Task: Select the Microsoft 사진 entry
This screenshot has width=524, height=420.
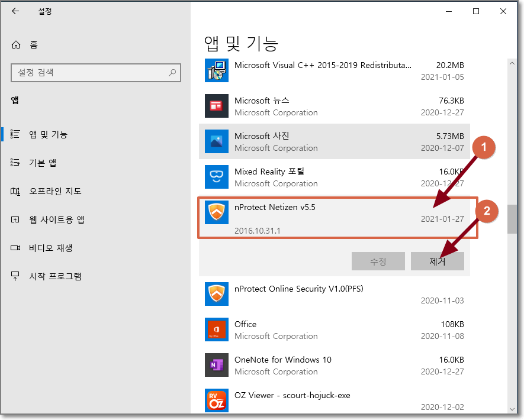Action: 334,141
